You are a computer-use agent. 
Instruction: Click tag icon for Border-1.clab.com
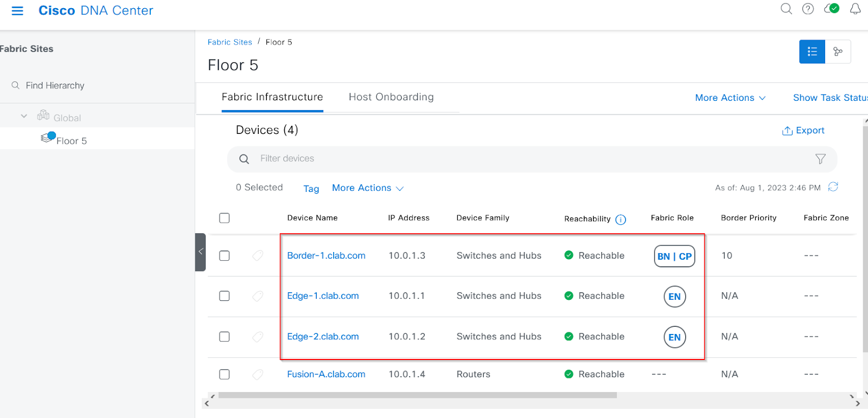pyautogui.click(x=258, y=255)
